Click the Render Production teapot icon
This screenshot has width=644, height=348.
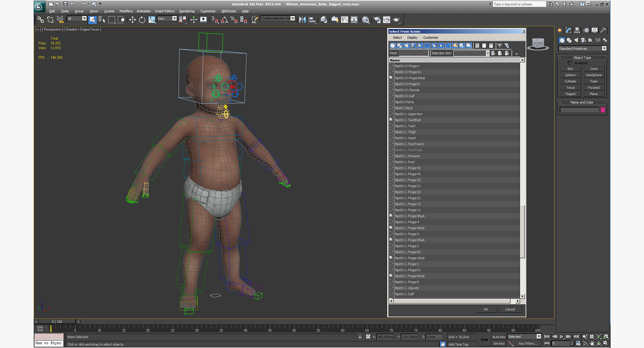(396, 20)
